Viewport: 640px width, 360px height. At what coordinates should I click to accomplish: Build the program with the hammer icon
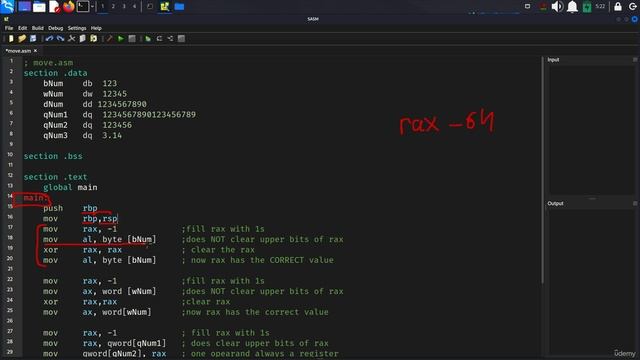pos(109,38)
